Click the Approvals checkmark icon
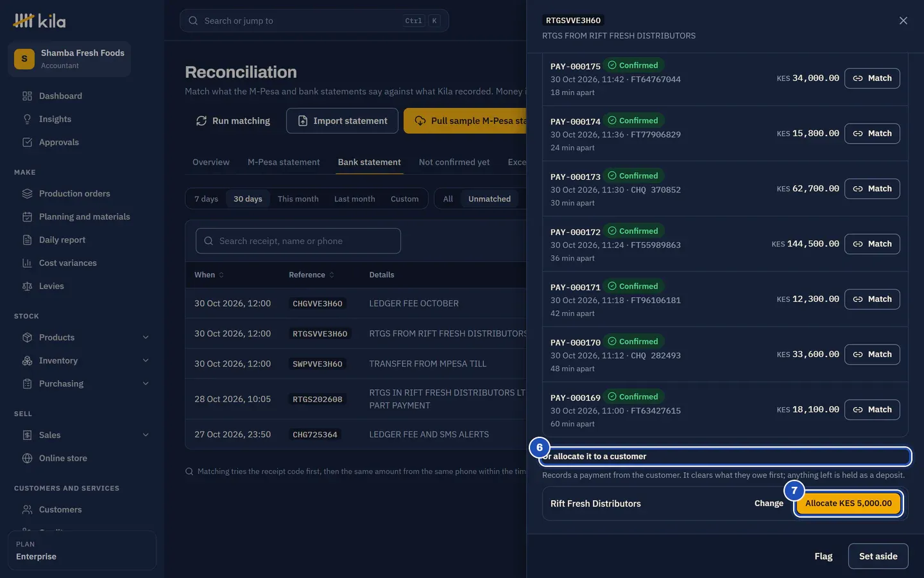The width and height of the screenshot is (924, 578). pyautogui.click(x=27, y=143)
